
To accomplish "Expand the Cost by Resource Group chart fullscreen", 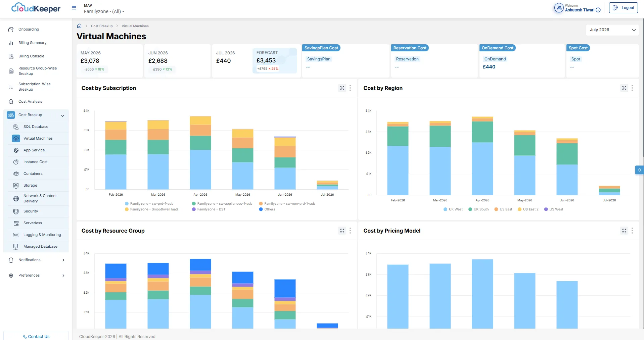I will coord(342,231).
